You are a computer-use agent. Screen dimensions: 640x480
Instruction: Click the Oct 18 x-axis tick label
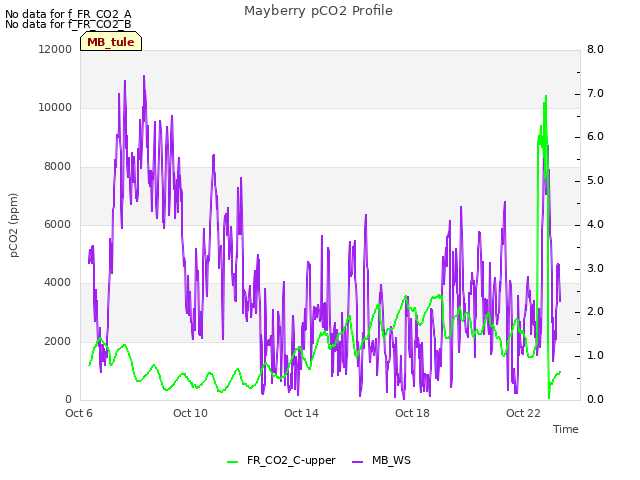coord(412,413)
